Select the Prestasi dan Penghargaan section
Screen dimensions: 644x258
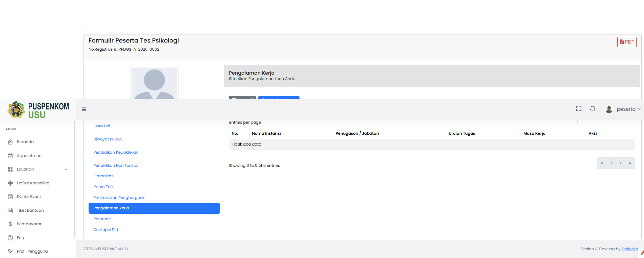coord(119,198)
